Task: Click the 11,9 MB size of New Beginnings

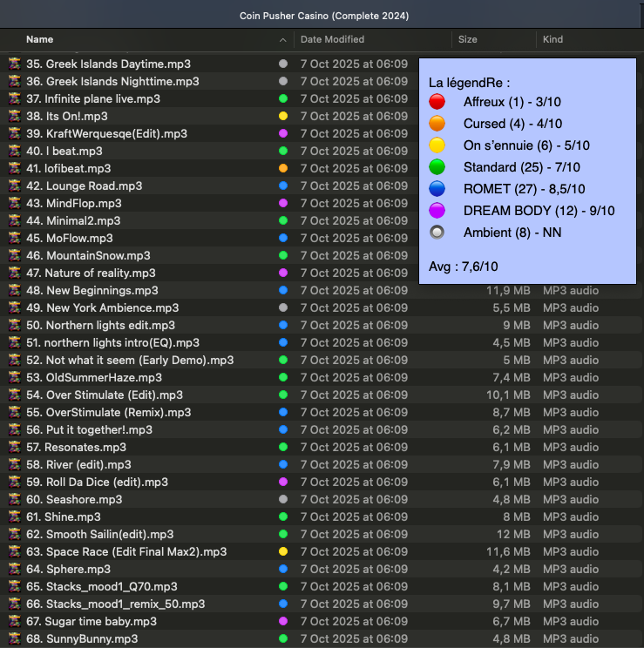Action: click(508, 291)
